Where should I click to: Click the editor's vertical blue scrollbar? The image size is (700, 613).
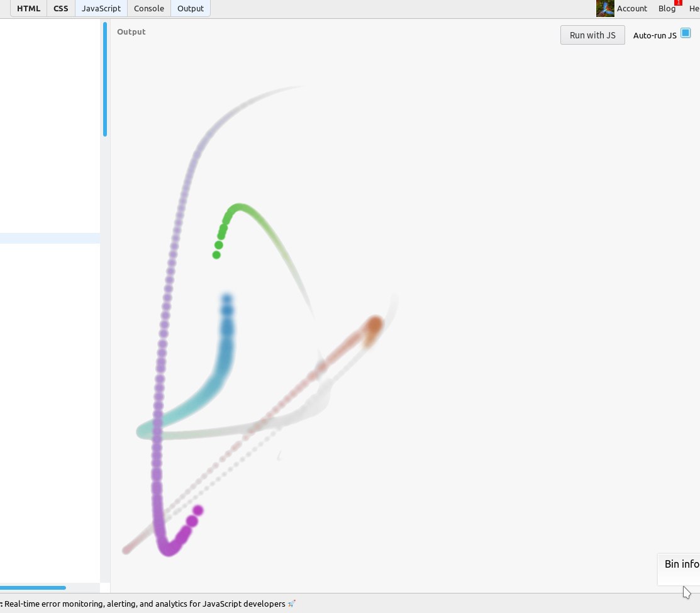coord(105,79)
